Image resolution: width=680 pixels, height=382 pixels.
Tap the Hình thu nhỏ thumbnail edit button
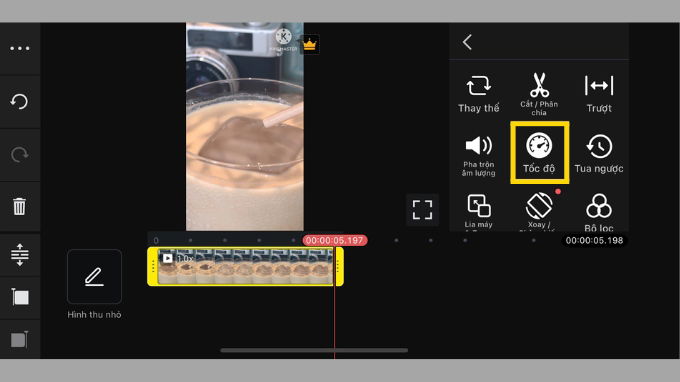pyautogui.click(x=94, y=276)
